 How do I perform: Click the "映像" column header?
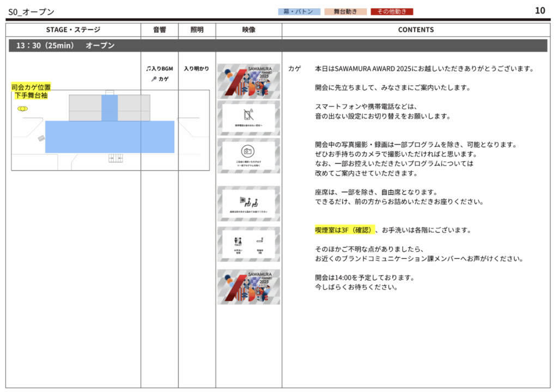pyautogui.click(x=248, y=29)
